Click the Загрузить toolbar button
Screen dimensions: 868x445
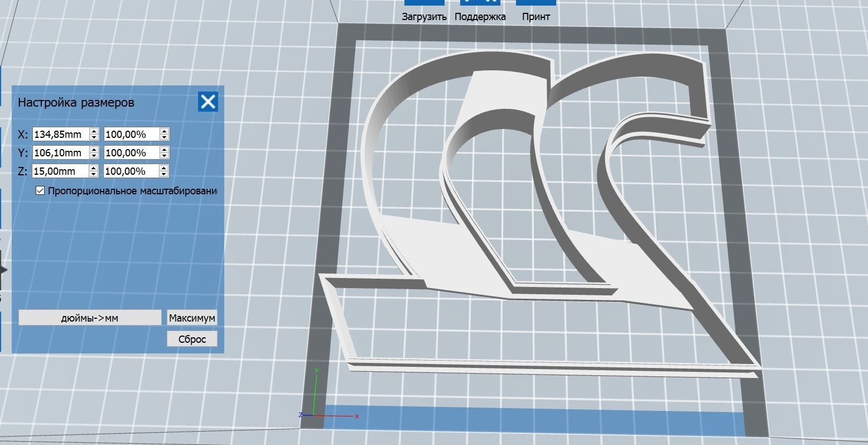pos(424,11)
